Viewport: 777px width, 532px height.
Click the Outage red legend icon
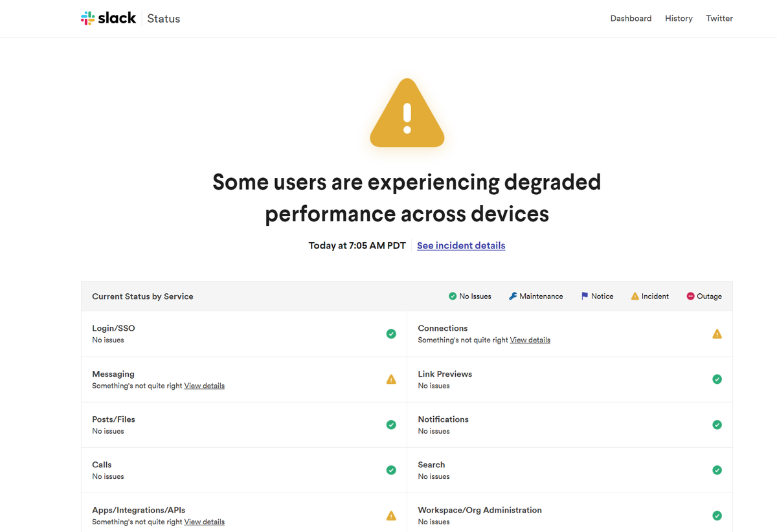pos(690,296)
